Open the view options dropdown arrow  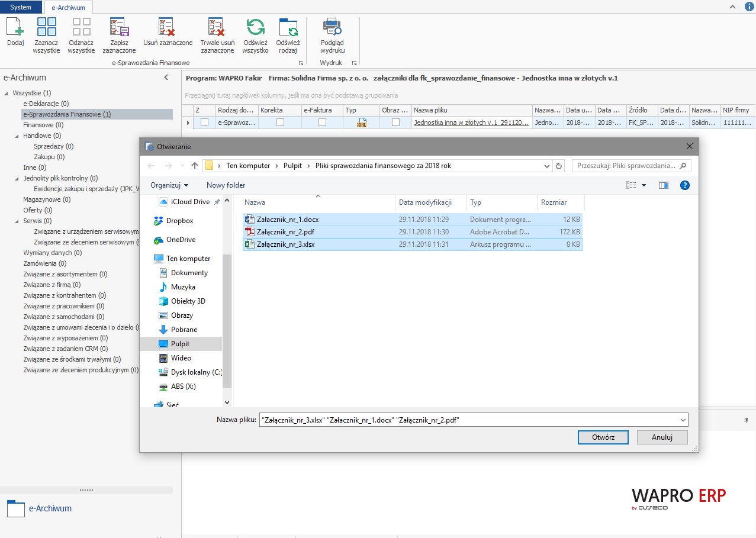point(644,186)
